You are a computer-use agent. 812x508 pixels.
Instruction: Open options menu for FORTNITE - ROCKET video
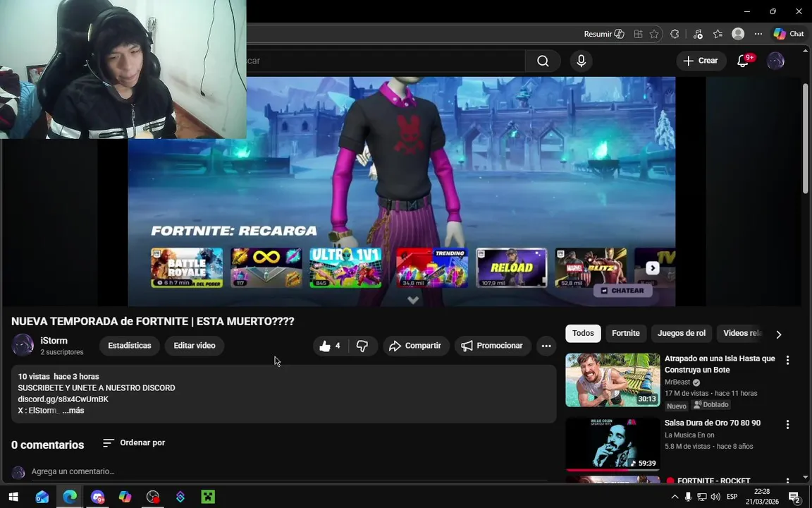(x=787, y=481)
